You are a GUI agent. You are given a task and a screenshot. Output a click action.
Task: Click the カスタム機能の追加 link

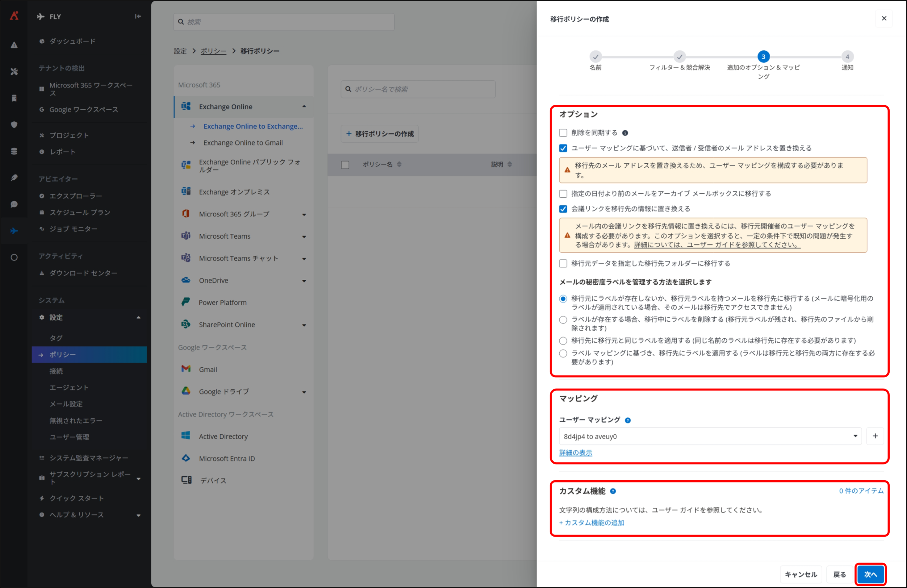coord(592,523)
